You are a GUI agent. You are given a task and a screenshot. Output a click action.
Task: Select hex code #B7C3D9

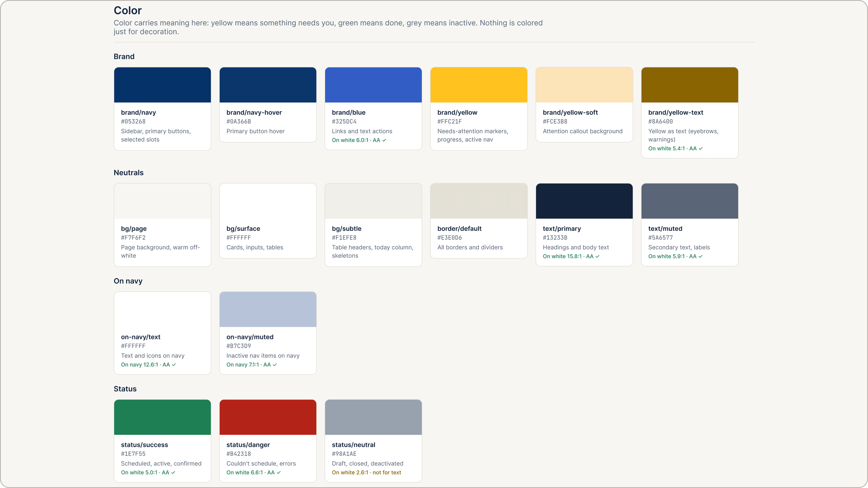239,346
